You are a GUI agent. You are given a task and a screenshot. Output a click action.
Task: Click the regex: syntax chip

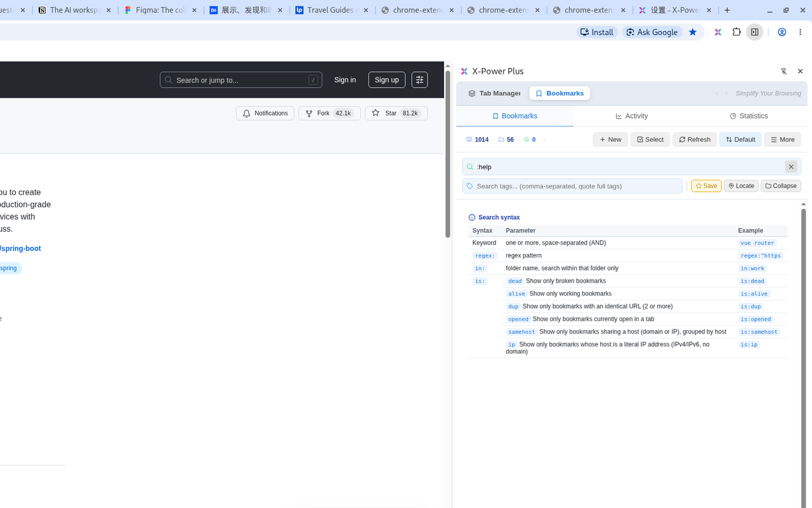click(x=485, y=256)
